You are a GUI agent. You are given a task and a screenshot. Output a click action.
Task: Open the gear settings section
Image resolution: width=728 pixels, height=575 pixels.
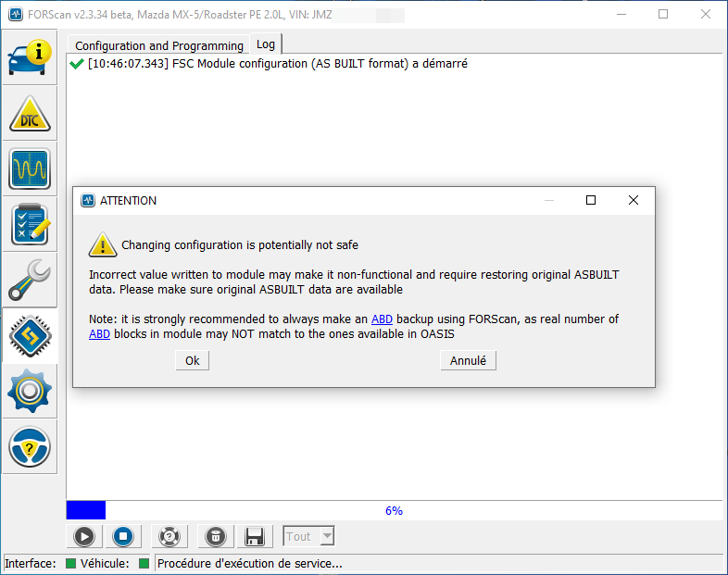30,392
